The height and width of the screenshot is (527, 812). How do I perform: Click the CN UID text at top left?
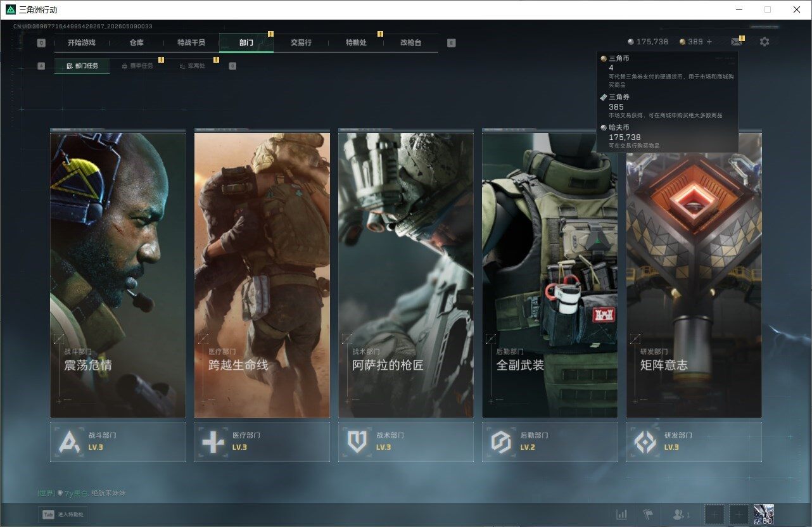(x=82, y=27)
